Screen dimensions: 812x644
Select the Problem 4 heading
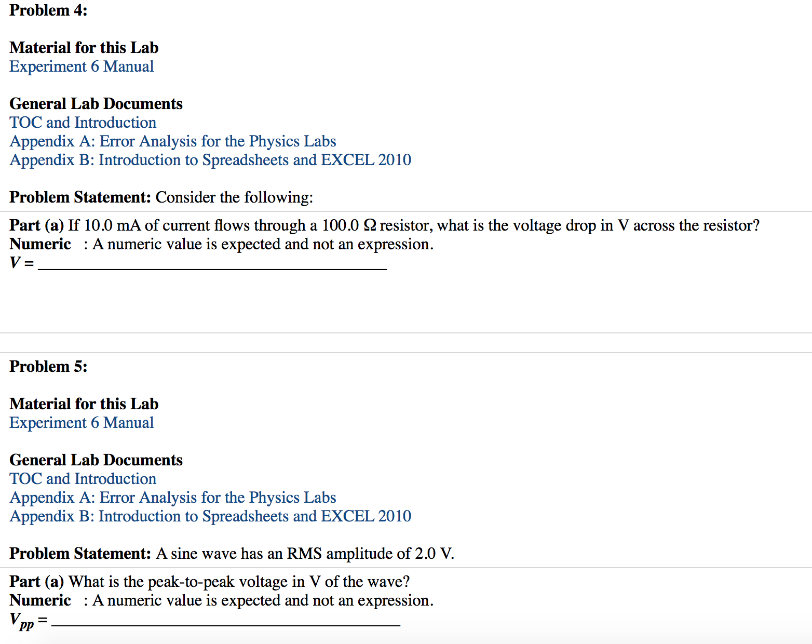[48, 10]
